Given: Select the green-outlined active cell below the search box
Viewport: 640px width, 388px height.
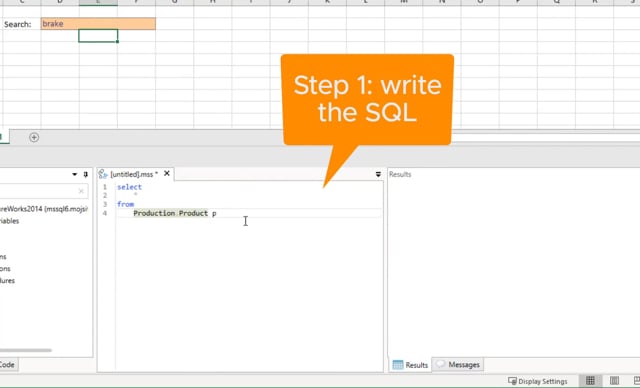Looking at the screenshot, I should pos(98,36).
